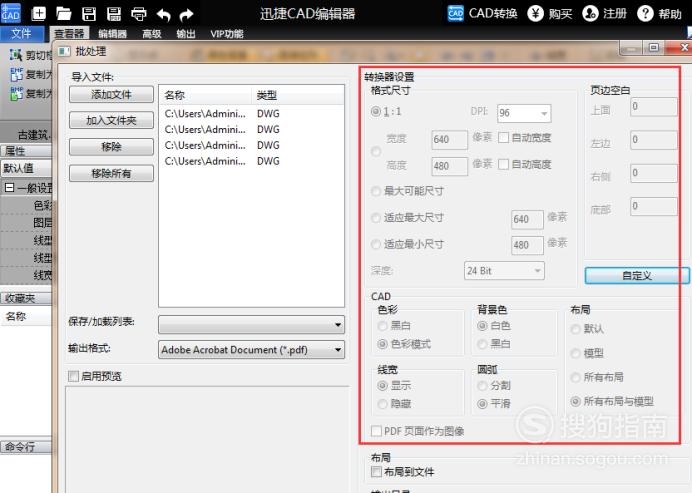
Task: Switch to the 输出 tab
Action: pos(186,34)
